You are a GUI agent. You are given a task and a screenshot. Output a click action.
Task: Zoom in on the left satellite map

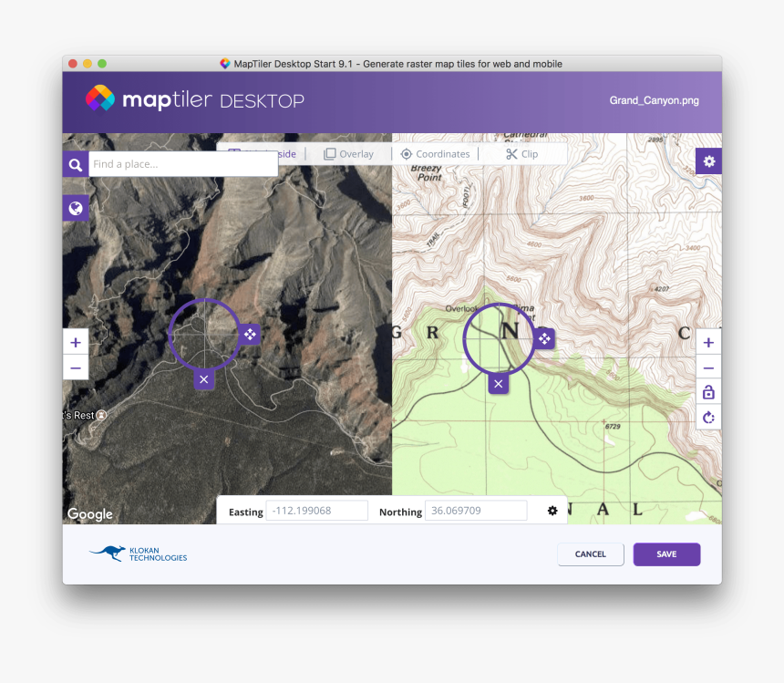pyautogui.click(x=76, y=343)
